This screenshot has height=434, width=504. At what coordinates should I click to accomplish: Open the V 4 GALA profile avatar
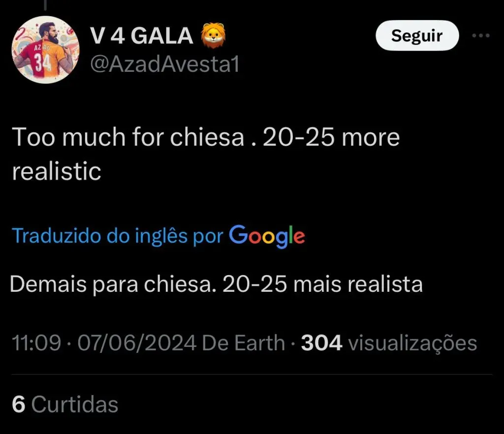pos(45,50)
